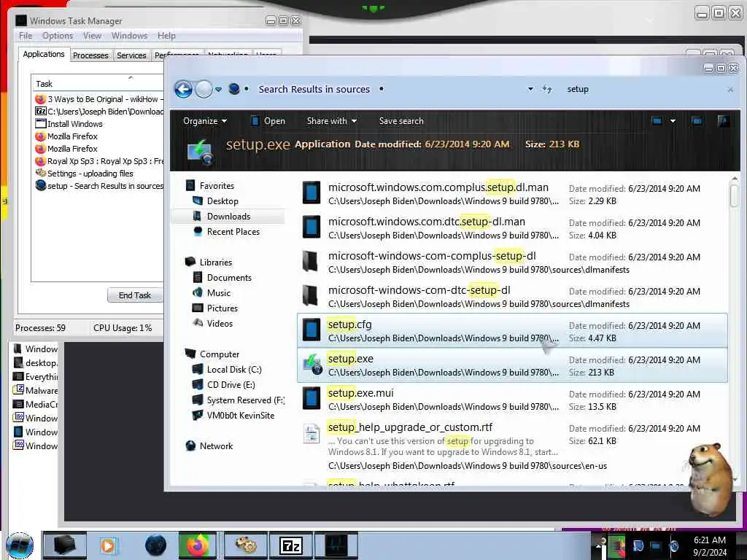The image size is (747, 560).
Task: Click the search folder icon in address bar
Action: pos(234,88)
